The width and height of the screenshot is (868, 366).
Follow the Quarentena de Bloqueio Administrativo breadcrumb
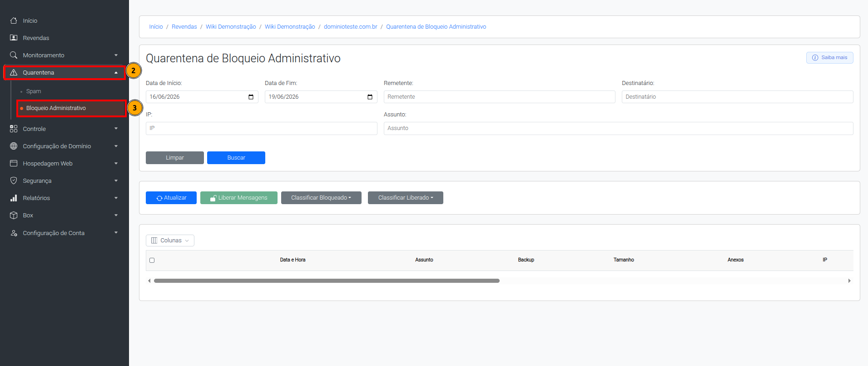(x=436, y=27)
